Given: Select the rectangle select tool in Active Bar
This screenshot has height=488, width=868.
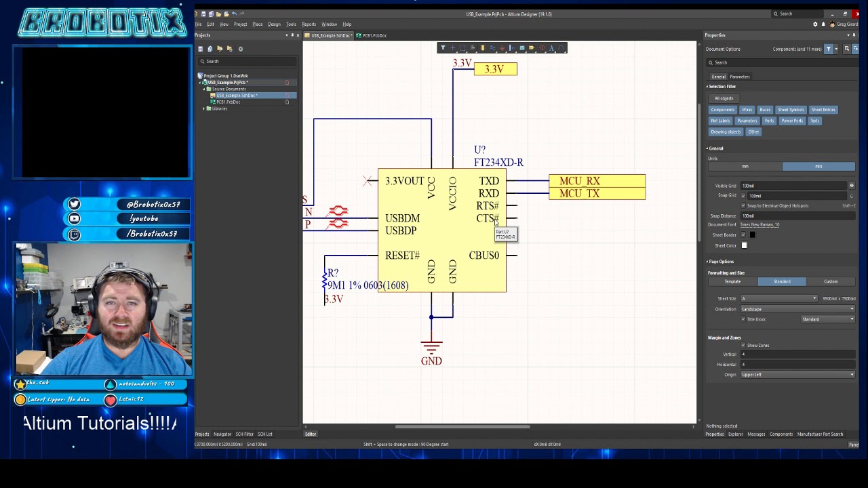Looking at the screenshot, I should (x=462, y=47).
